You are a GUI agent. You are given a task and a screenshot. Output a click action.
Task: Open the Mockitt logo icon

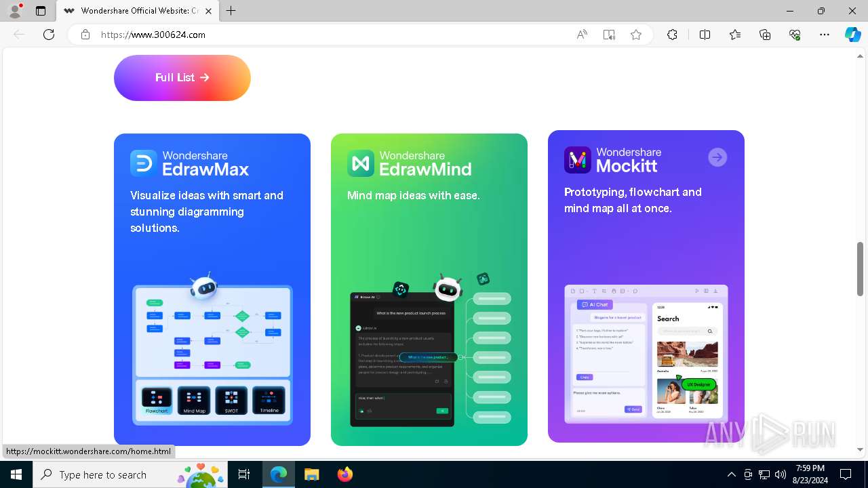pyautogui.click(x=578, y=160)
